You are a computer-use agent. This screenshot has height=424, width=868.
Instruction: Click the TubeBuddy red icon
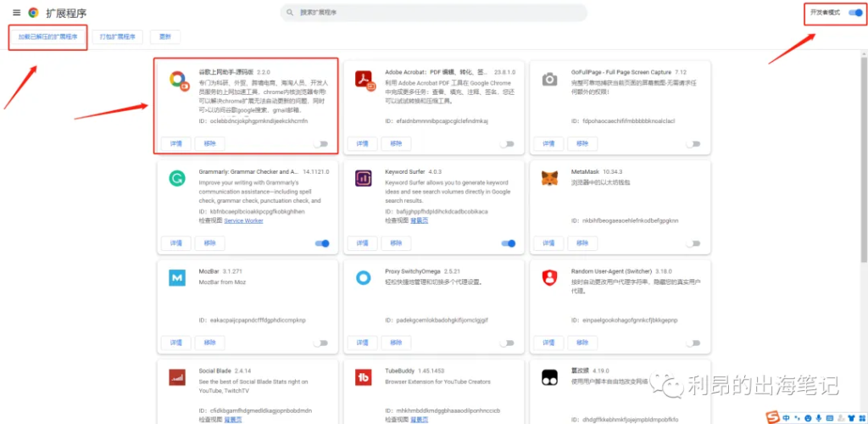pos(363,377)
